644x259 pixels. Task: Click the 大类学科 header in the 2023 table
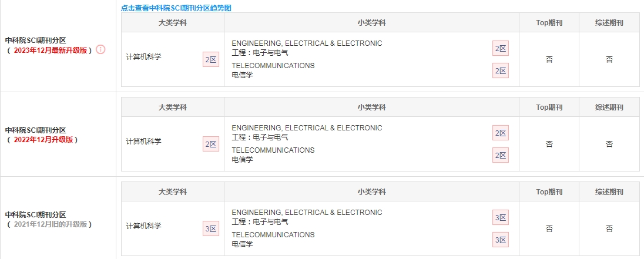(x=173, y=22)
